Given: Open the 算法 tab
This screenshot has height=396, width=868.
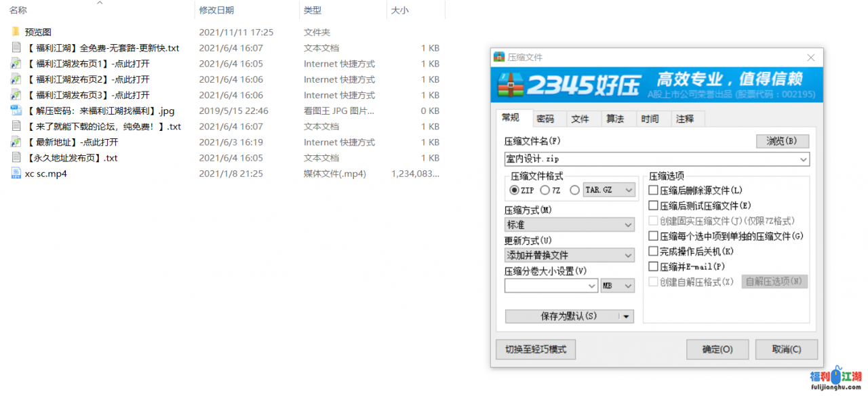Looking at the screenshot, I should (615, 119).
